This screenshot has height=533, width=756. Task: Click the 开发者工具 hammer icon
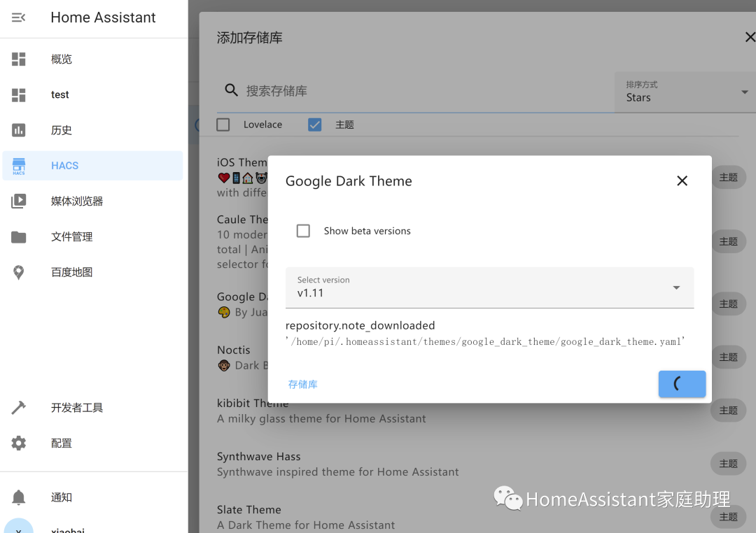pos(18,408)
